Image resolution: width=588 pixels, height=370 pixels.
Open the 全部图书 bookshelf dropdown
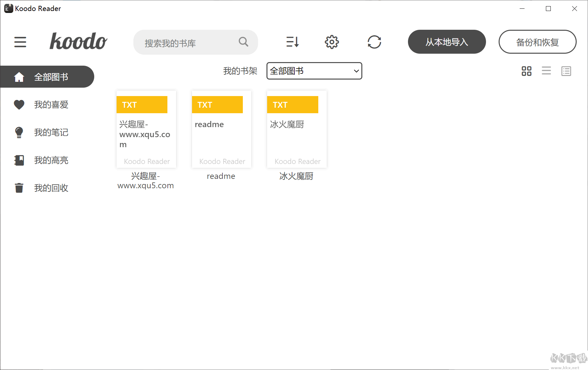[314, 71]
